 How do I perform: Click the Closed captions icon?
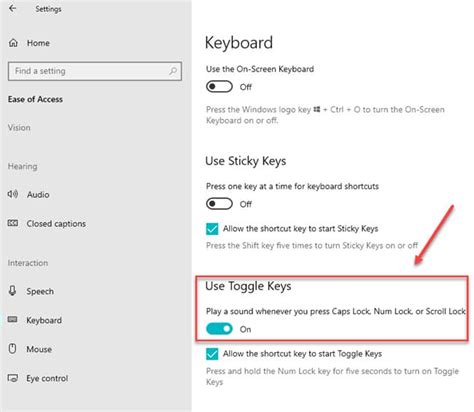click(13, 223)
